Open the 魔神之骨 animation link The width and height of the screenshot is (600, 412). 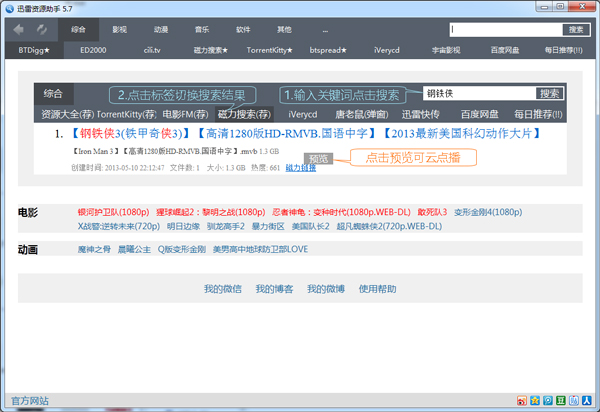pos(94,249)
